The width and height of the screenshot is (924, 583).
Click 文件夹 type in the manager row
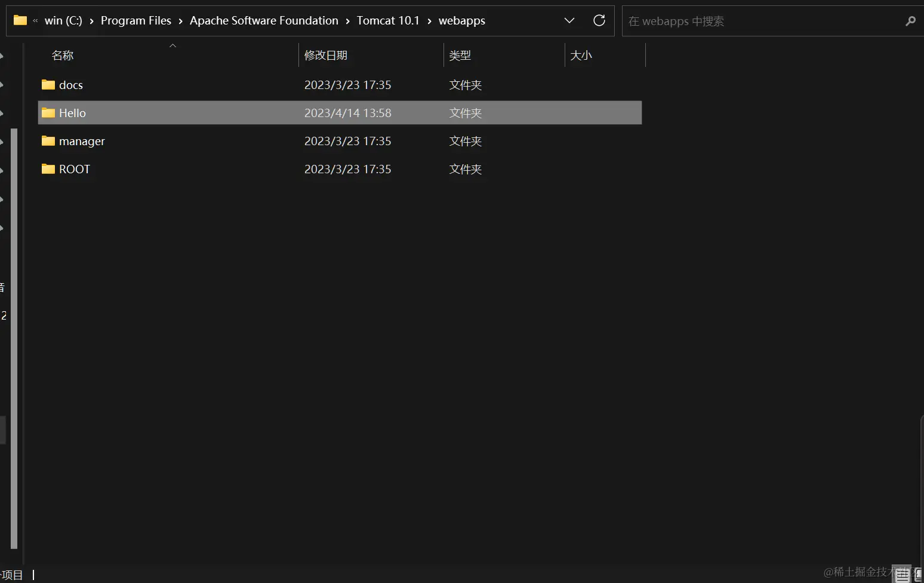point(466,141)
